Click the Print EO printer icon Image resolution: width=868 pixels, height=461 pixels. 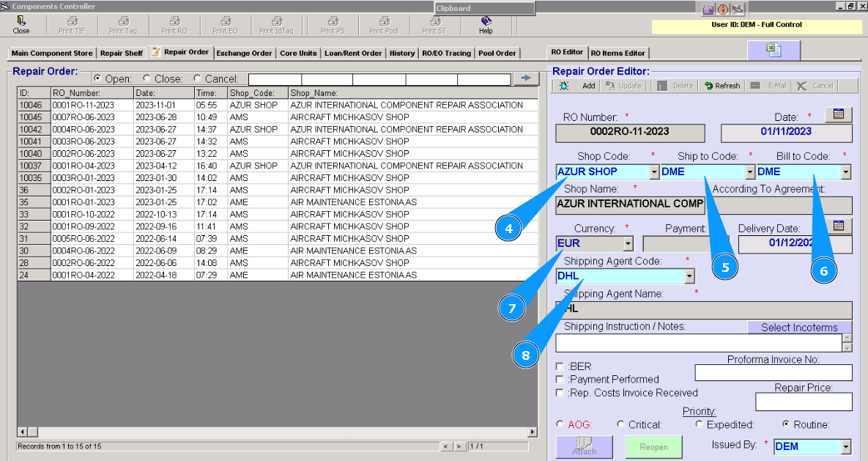[226, 21]
